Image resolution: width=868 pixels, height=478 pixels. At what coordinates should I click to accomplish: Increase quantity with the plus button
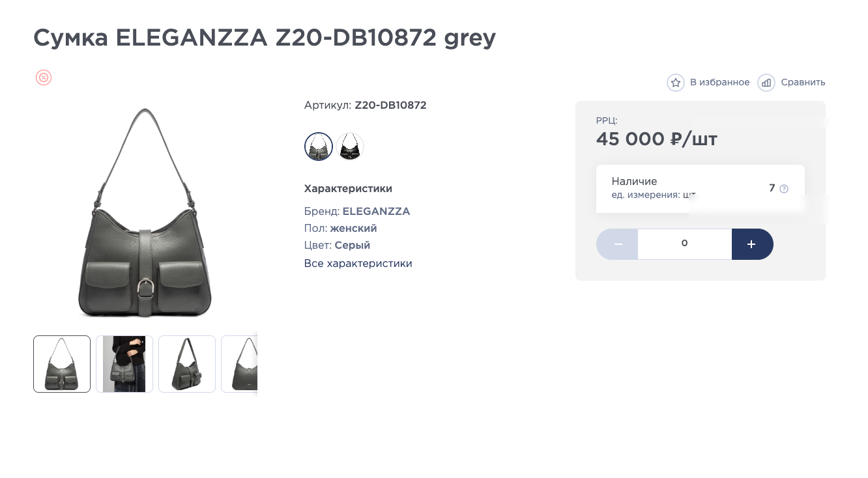(x=752, y=244)
